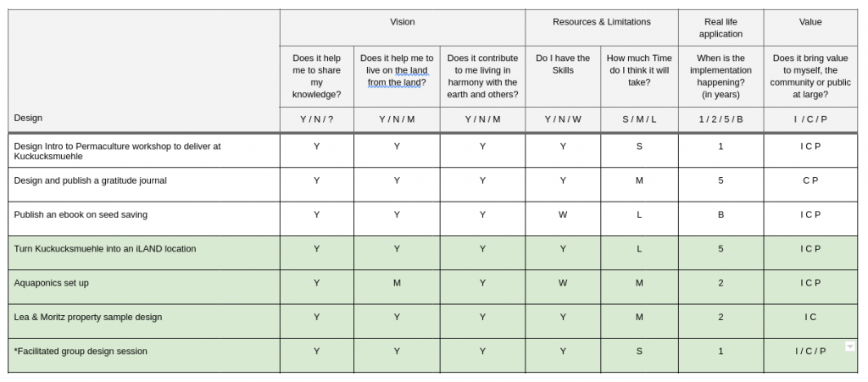Select 'How much Time do I think' cell
This screenshot has width=868, height=382.
(x=639, y=70)
